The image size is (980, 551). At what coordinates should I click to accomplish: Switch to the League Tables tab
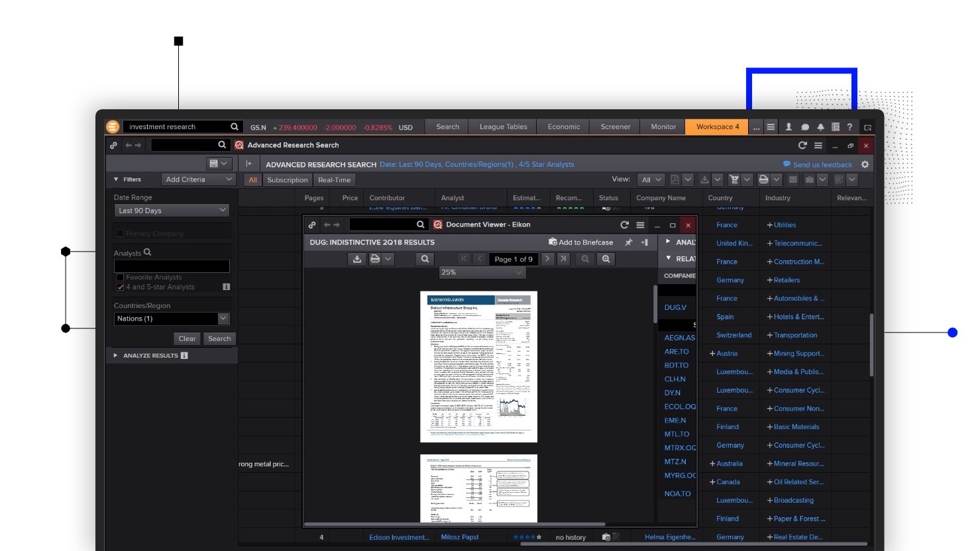pos(503,126)
